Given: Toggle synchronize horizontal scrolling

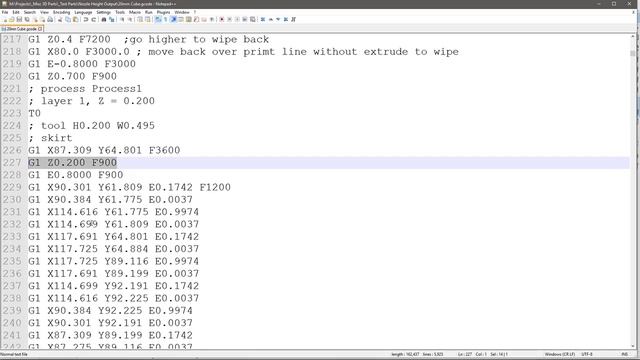Looking at the screenshot, I should coord(148,20).
